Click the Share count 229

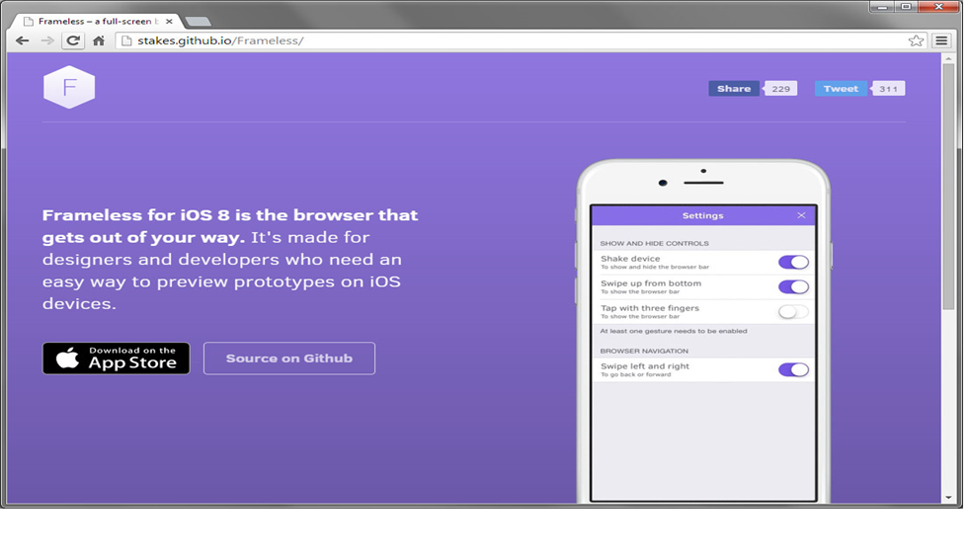[x=780, y=89]
